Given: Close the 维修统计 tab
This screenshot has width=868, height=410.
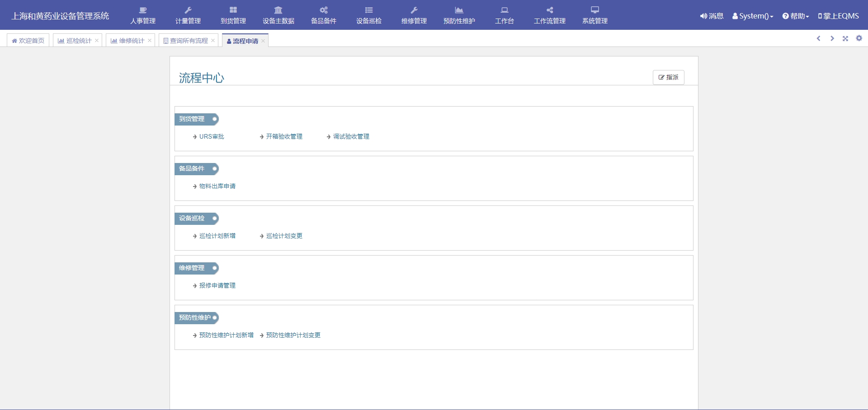Looking at the screenshot, I should click(150, 41).
